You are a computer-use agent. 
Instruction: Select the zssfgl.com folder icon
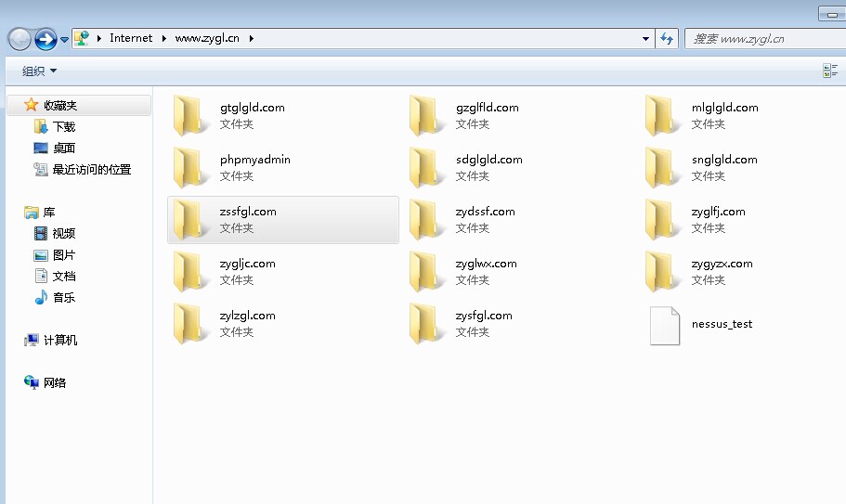[190, 219]
